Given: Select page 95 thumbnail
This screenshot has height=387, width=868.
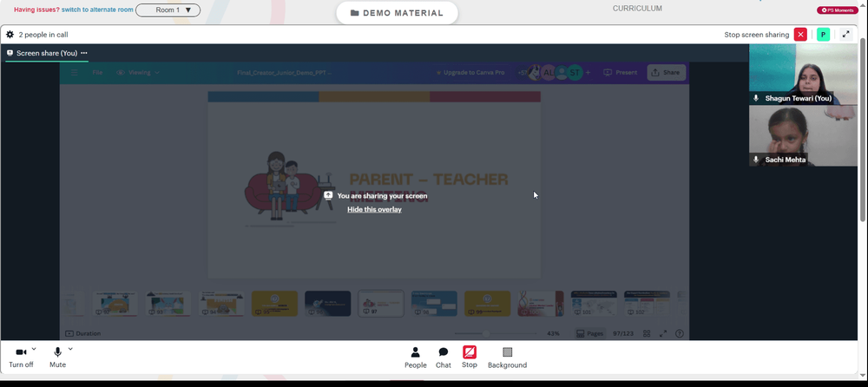Looking at the screenshot, I should (x=274, y=304).
